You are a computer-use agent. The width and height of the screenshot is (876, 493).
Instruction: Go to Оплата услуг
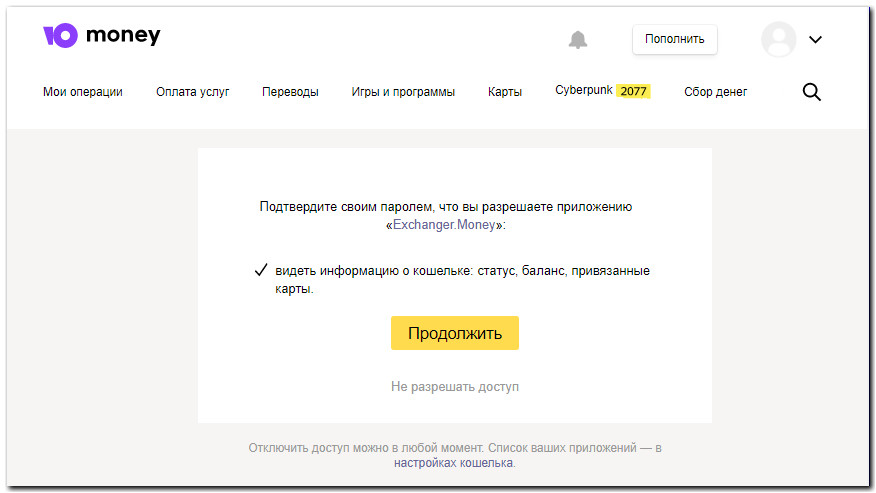193,92
